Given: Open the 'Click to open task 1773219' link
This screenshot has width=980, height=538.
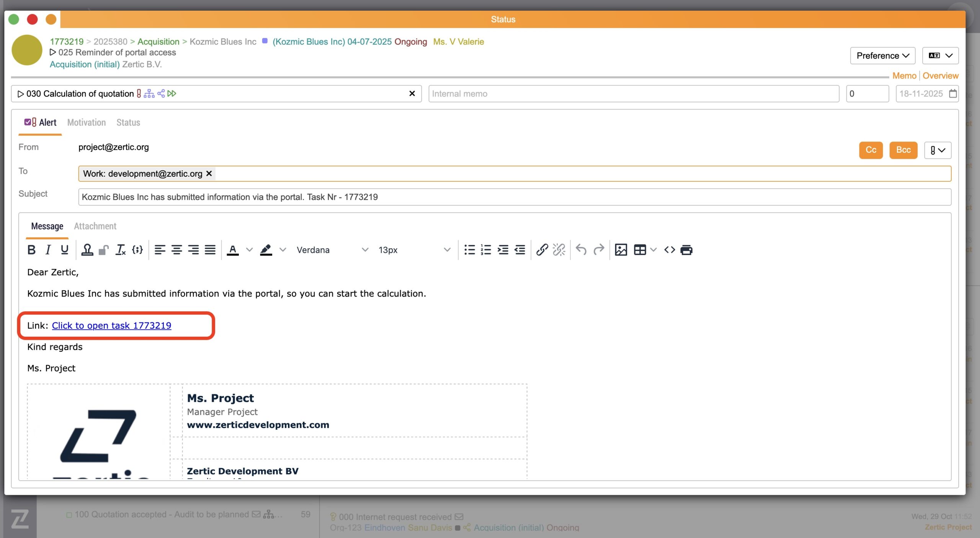Looking at the screenshot, I should click(111, 325).
